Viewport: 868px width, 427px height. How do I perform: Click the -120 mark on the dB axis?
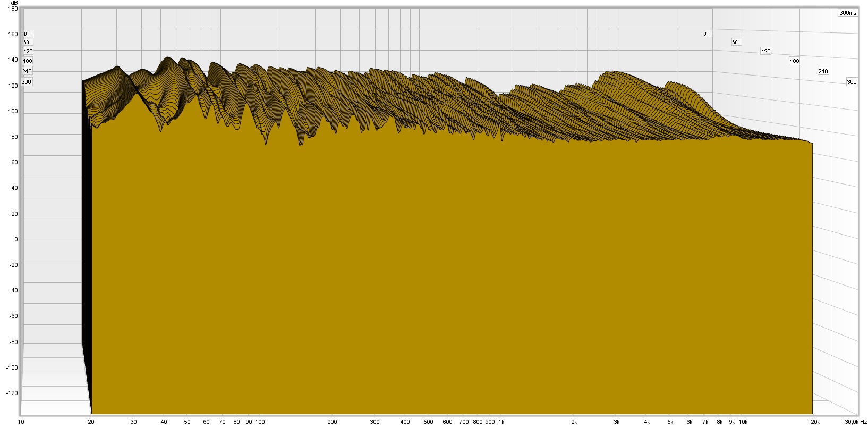pos(13,393)
